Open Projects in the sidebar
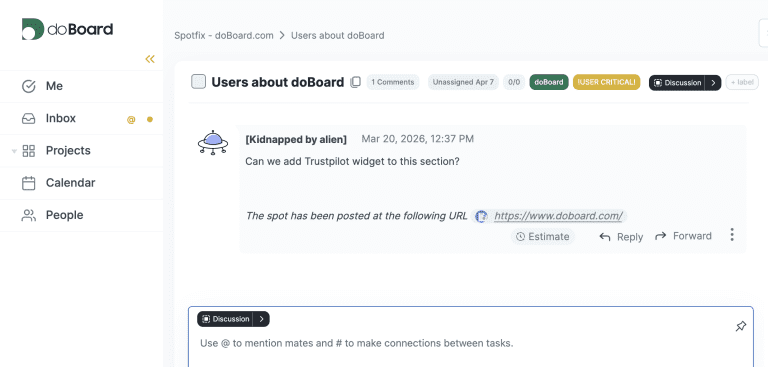 (x=68, y=150)
